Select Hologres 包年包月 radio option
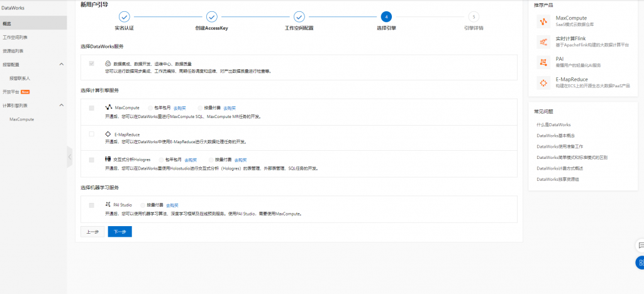644x294 pixels. [x=161, y=160]
